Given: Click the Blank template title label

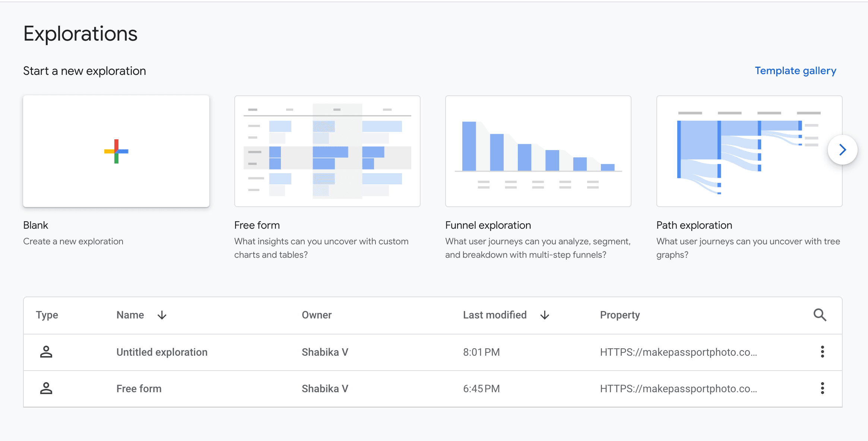Looking at the screenshot, I should 35,225.
